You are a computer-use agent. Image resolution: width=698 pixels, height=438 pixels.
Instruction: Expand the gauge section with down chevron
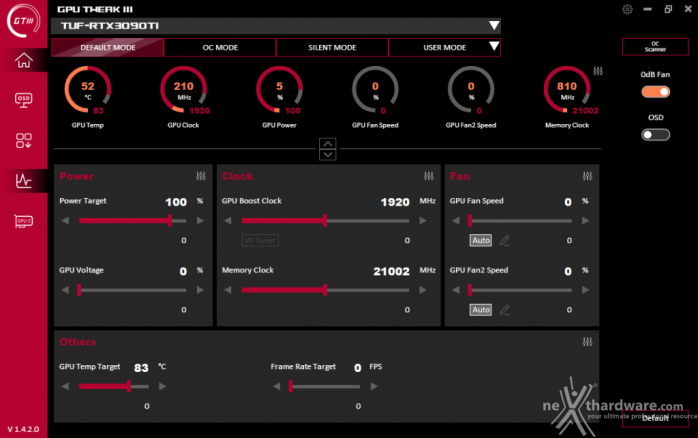pos(328,154)
